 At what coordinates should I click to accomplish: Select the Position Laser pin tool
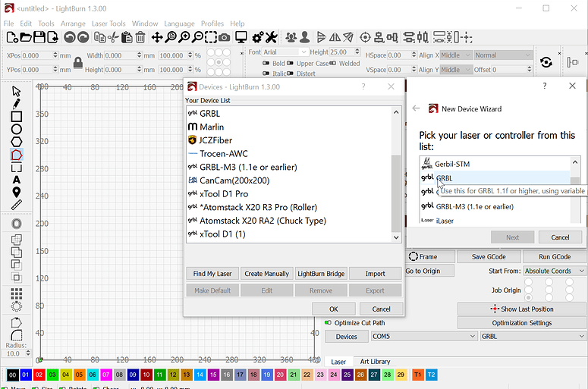point(16,192)
